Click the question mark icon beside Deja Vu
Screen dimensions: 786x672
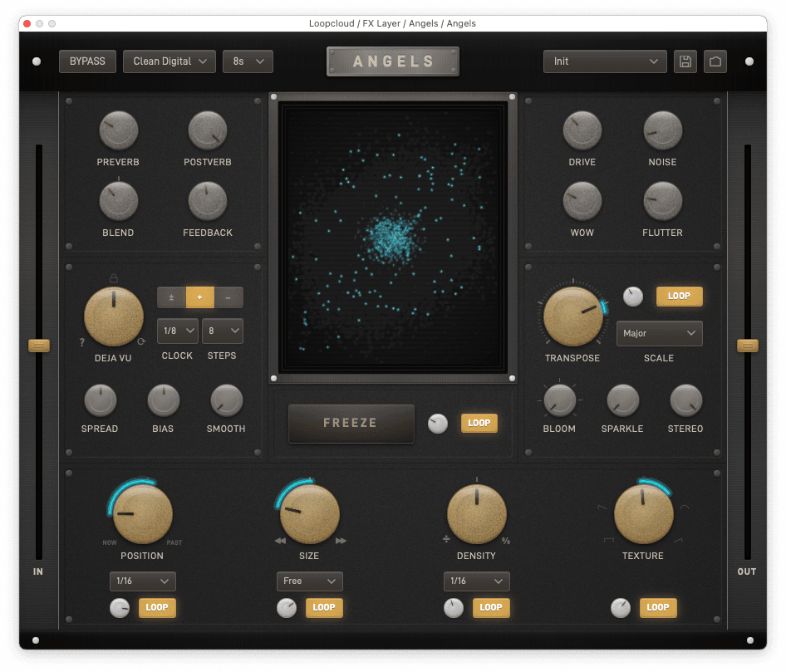coord(81,342)
